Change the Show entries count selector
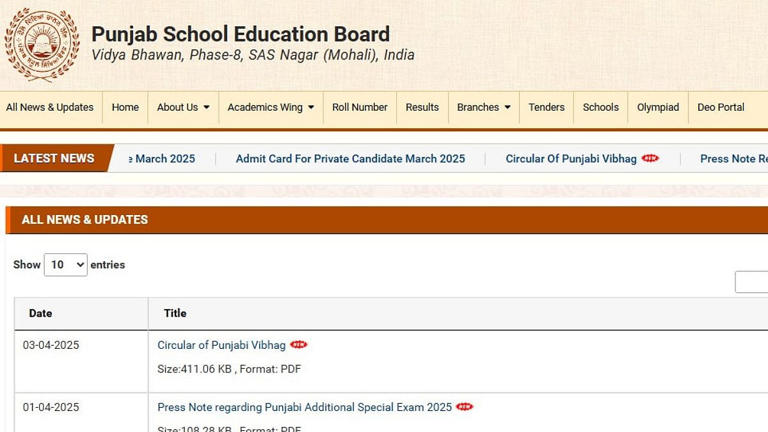This screenshot has width=768, height=432. (x=65, y=265)
